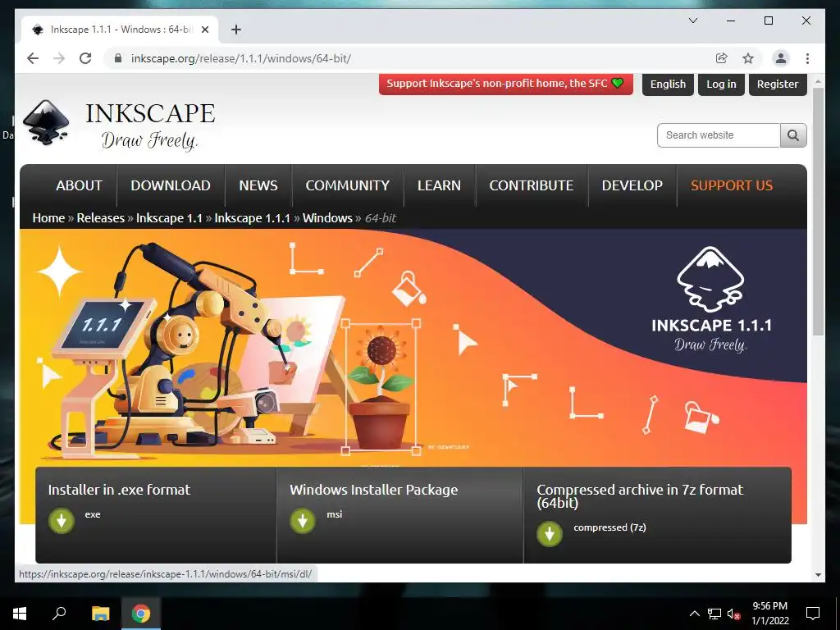Click the 64-bit breadcrumb text

click(381, 218)
